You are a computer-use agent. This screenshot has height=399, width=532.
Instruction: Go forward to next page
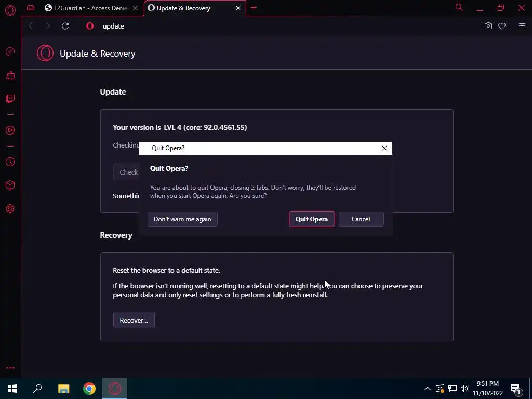pyautogui.click(x=48, y=26)
